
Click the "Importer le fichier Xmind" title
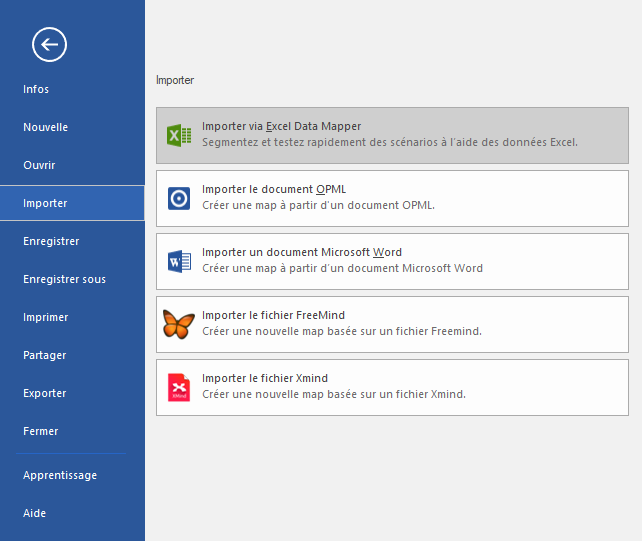point(265,378)
